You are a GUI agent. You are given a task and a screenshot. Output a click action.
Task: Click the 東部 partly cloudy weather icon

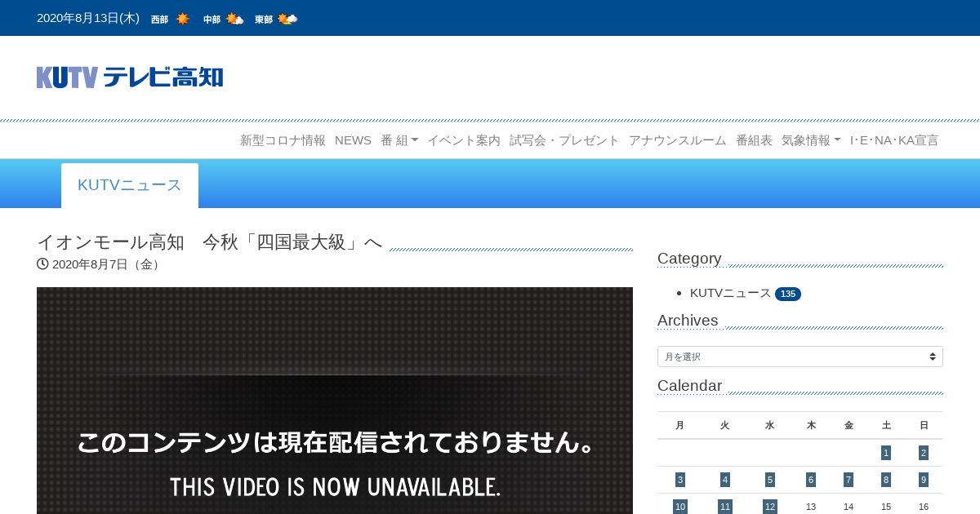tap(287, 19)
